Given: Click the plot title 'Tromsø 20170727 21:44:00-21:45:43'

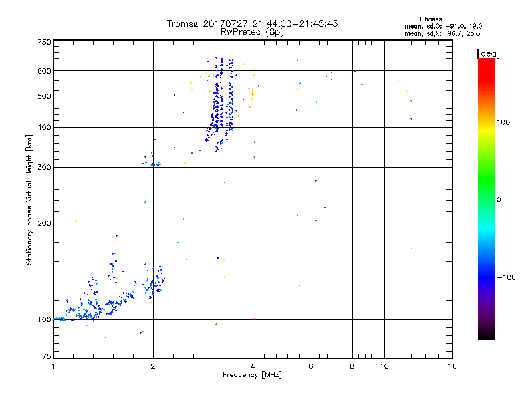Looking at the screenshot, I should 252,23.
